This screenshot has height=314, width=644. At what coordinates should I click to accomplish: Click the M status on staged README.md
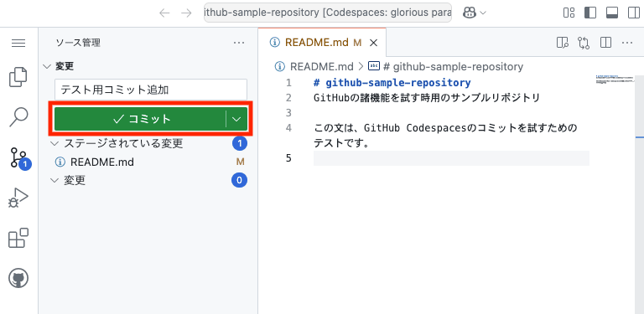click(x=241, y=162)
